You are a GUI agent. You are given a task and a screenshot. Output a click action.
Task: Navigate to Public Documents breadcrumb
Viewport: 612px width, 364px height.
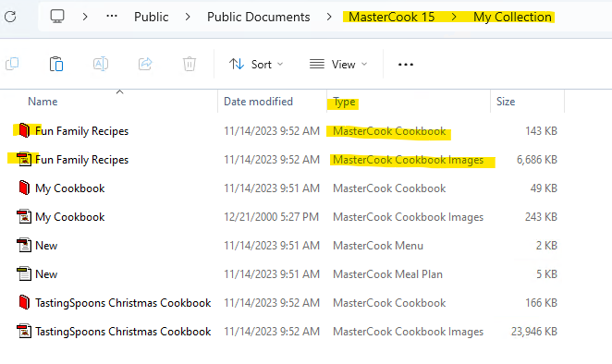pos(258,17)
